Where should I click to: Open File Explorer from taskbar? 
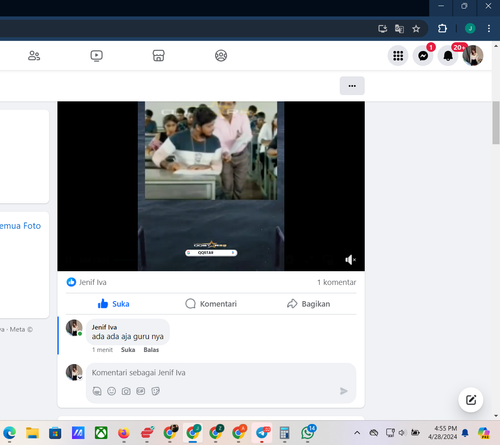[x=32, y=433]
